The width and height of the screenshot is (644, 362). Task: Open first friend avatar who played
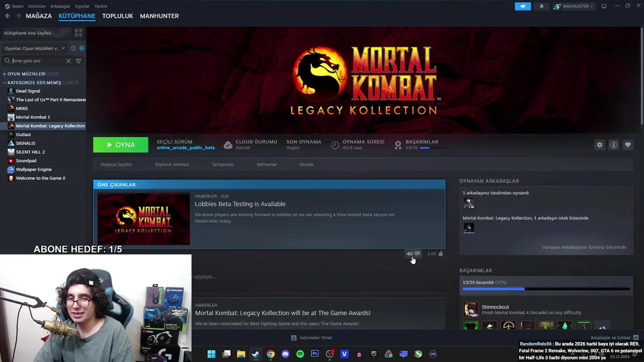pos(469,203)
